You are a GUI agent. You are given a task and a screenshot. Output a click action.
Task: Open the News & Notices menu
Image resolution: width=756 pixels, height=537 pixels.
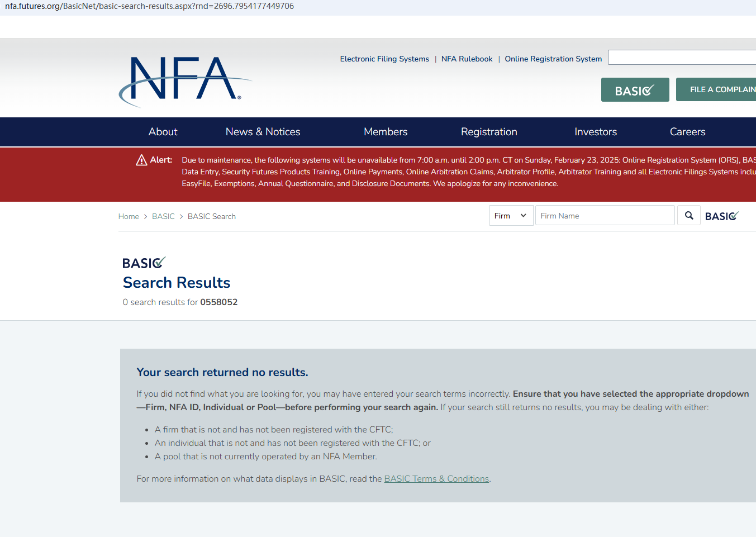pos(263,132)
